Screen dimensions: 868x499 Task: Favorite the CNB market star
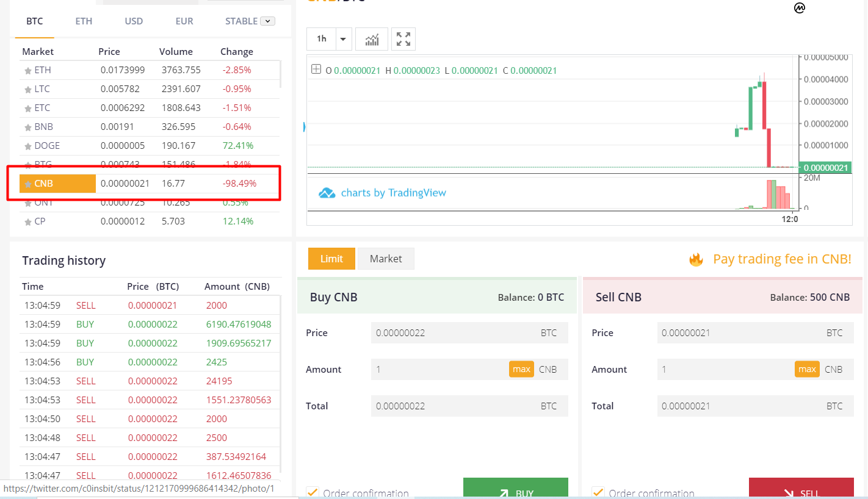point(27,184)
